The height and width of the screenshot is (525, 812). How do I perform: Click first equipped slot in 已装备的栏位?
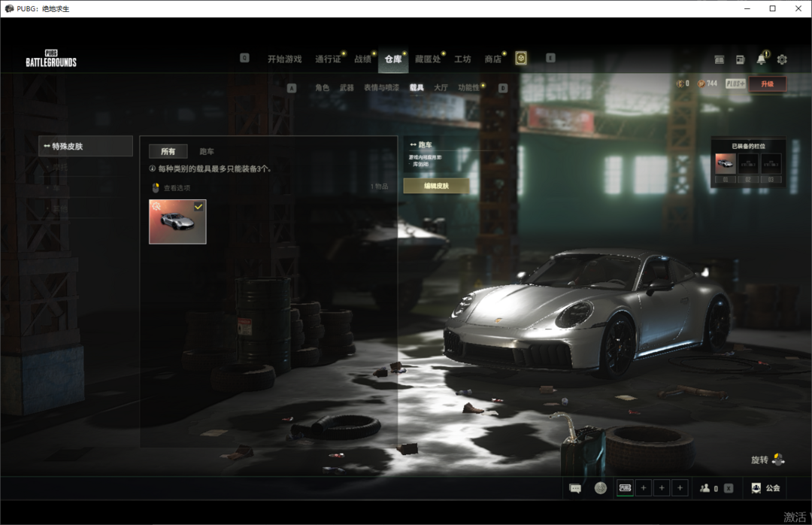click(726, 163)
